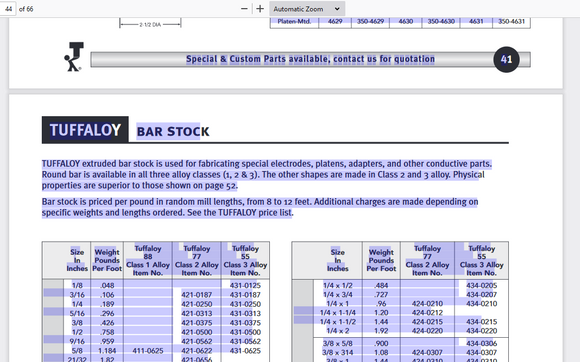Click 'Weight Pounds Per Foot' header in right table
This screenshot has width=580, height=362.
pyautogui.click(x=381, y=260)
